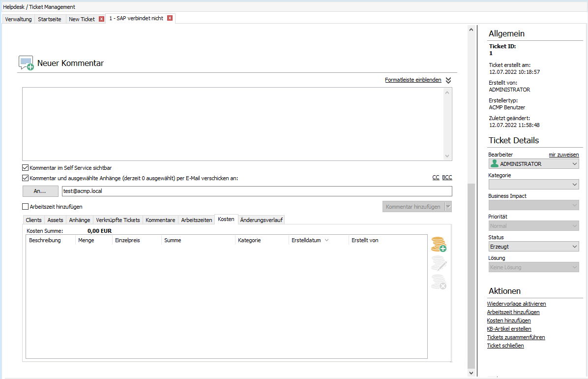588x379 pixels.
Task: Toggle the send comment per E-Mail checkbox
Action: tap(26, 178)
